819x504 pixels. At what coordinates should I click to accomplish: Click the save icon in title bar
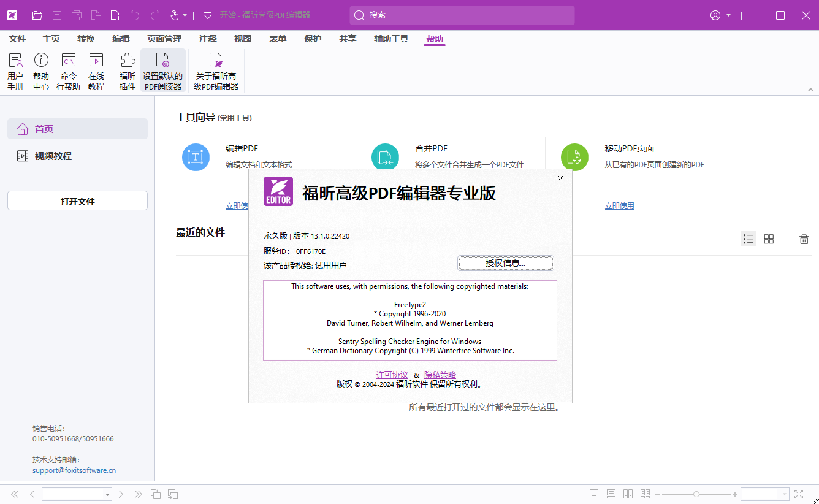[x=57, y=15]
